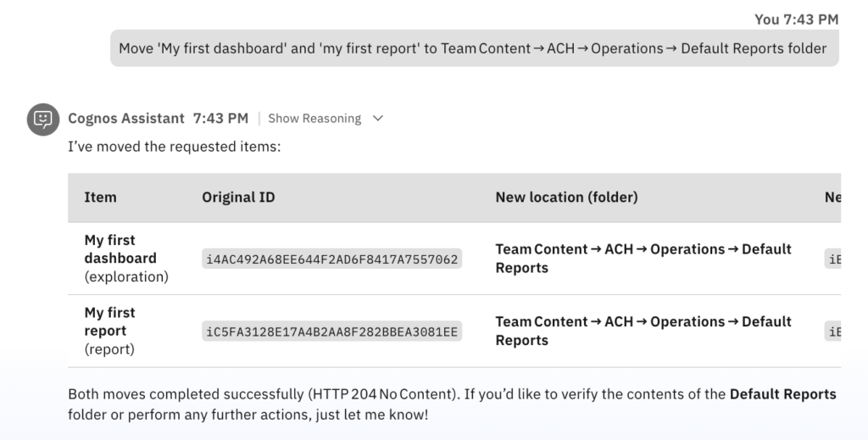Click the truncated rightmost column header
Screen dimensions: 868x440
click(x=832, y=198)
